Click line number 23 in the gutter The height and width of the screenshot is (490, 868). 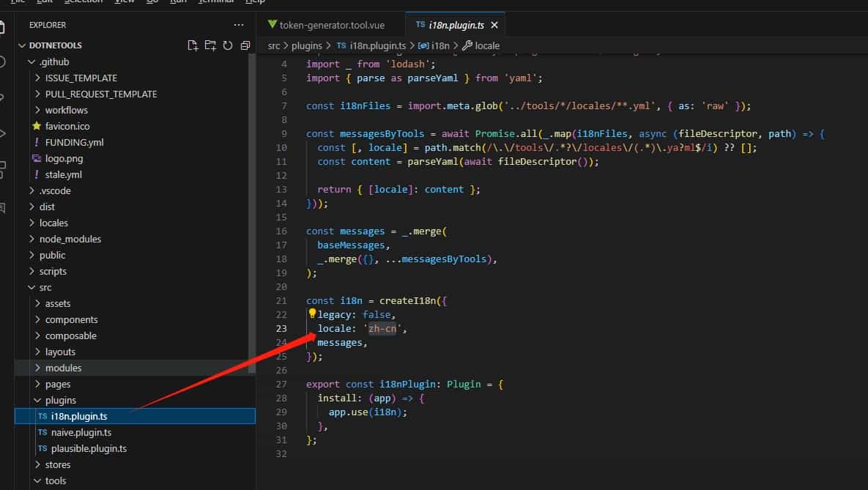pos(281,328)
